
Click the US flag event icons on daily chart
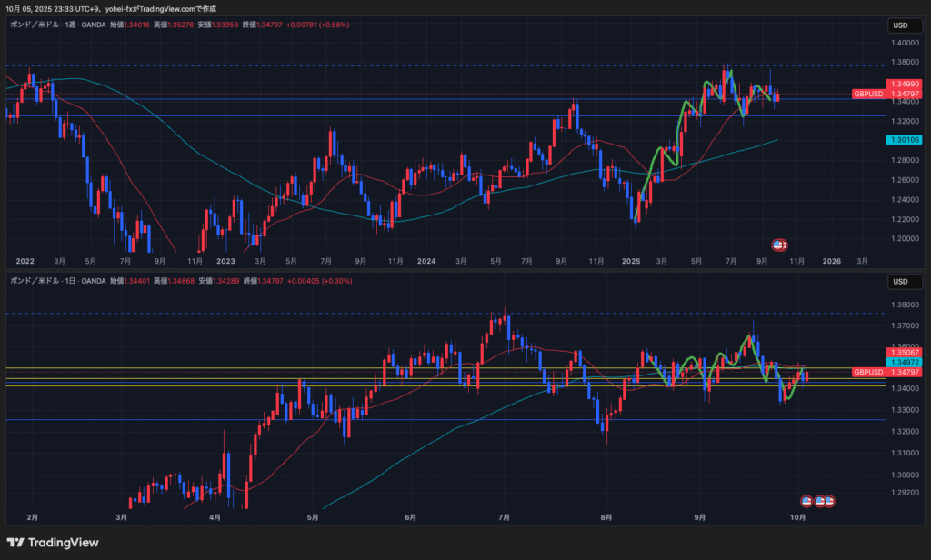tap(817, 501)
